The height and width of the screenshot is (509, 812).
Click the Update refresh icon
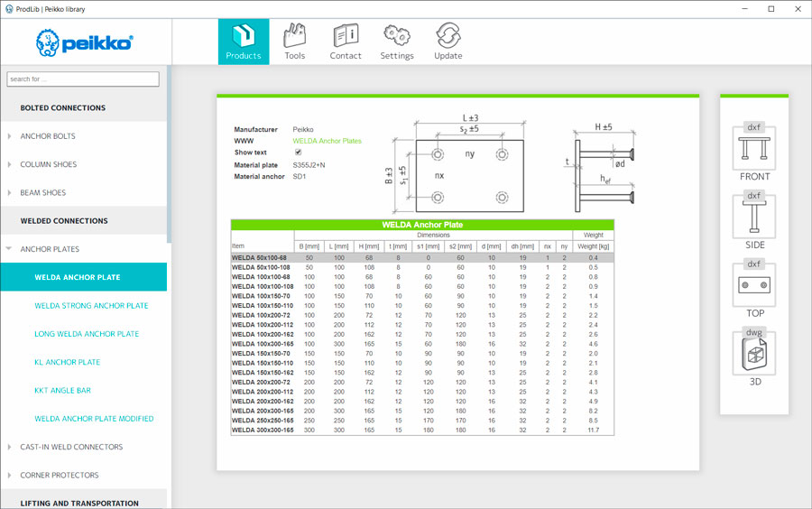click(x=448, y=42)
